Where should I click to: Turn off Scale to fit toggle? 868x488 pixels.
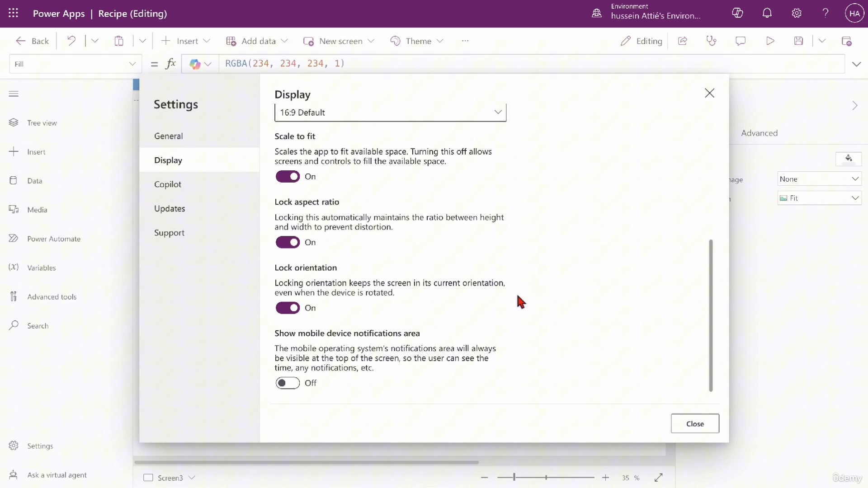click(x=288, y=177)
